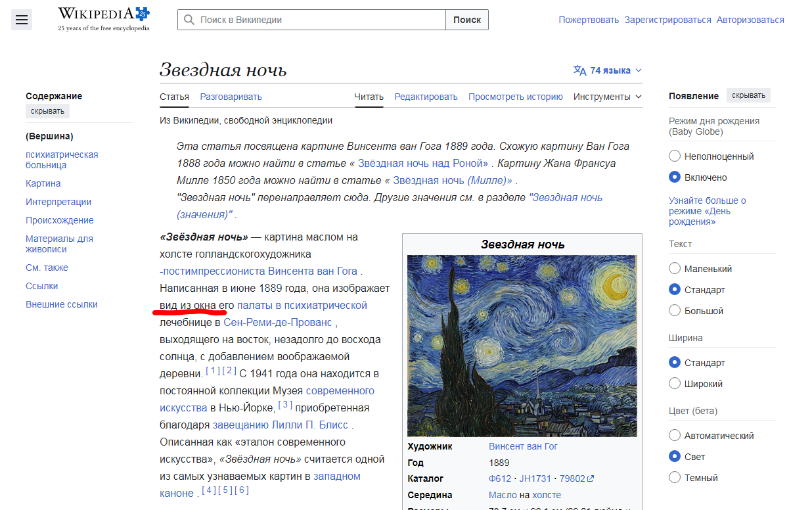
Task: Select Автоматический color mode
Action: click(674, 436)
